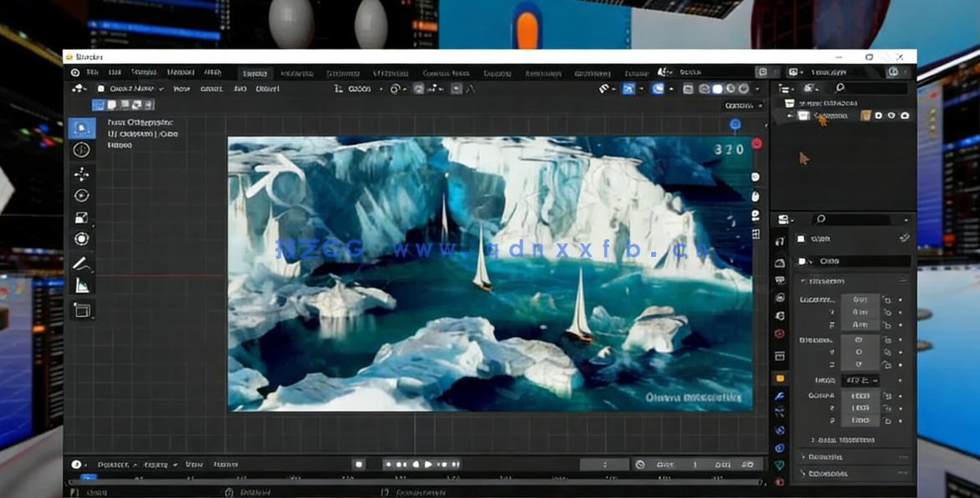Viewport: 980px width, 498px height.
Task: Select the Move tool in the viewport toolbar
Action: (x=83, y=174)
